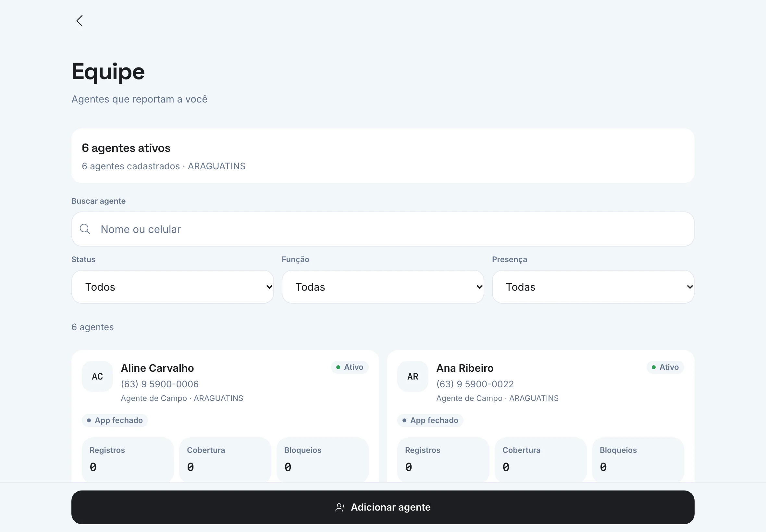Click phone number (63) 9 5900-0022
Image resolution: width=766 pixels, height=532 pixels.
click(x=475, y=384)
